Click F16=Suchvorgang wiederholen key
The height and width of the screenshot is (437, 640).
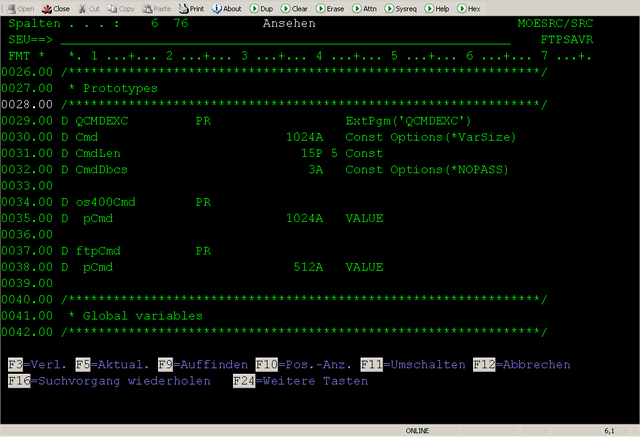tap(109, 381)
